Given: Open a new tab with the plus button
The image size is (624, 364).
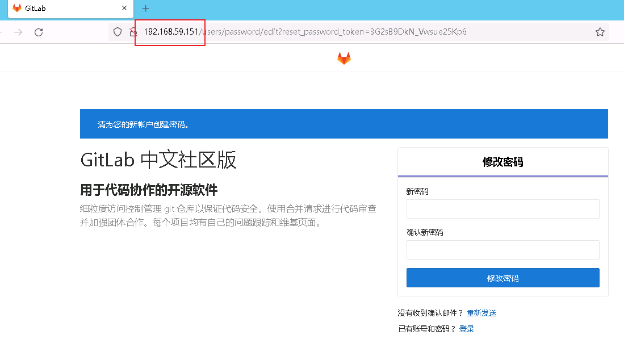Looking at the screenshot, I should (x=146, y=9).
